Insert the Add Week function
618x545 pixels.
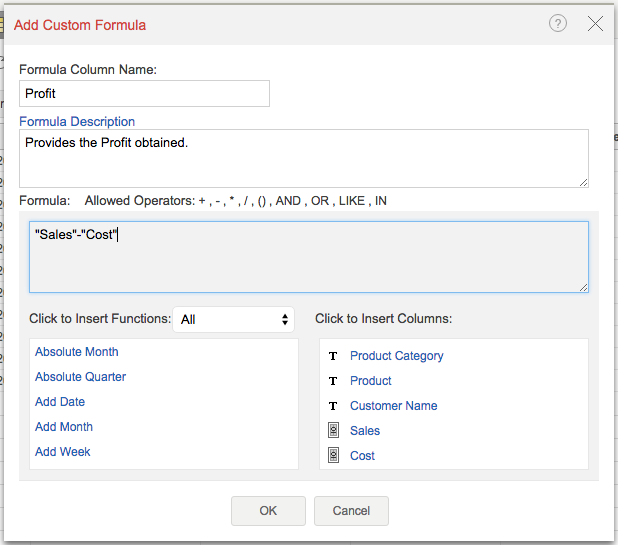(x=62, y=452)
